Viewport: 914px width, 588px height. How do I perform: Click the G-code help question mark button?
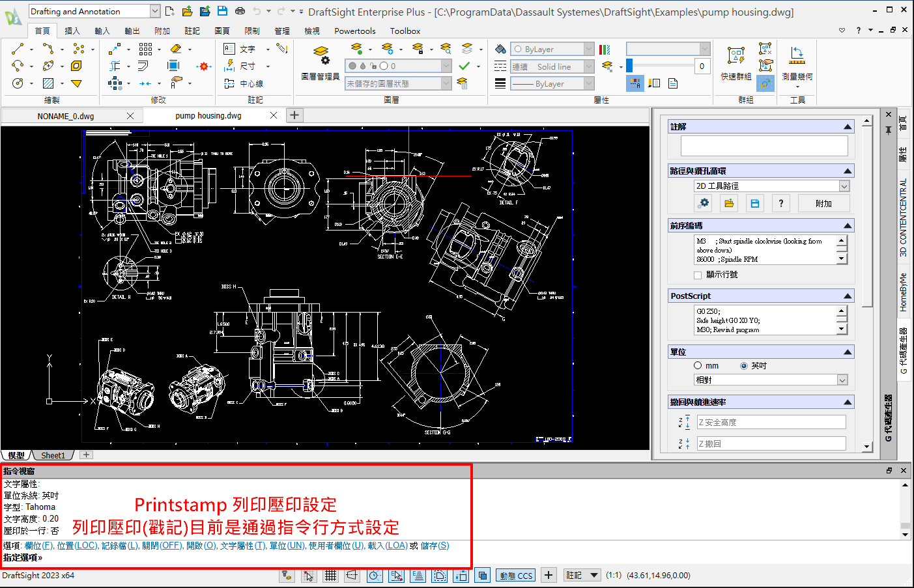tap(780, 204)
